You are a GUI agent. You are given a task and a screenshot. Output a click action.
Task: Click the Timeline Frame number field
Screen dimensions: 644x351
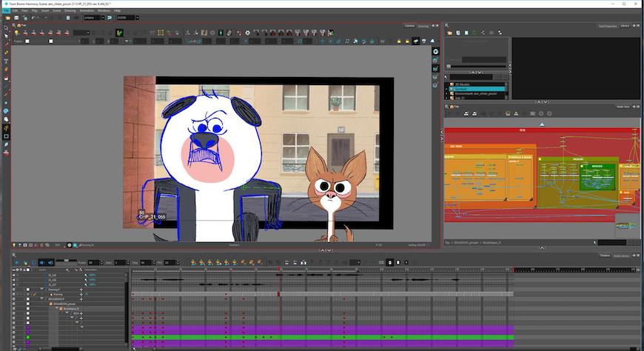coord(94,262)
